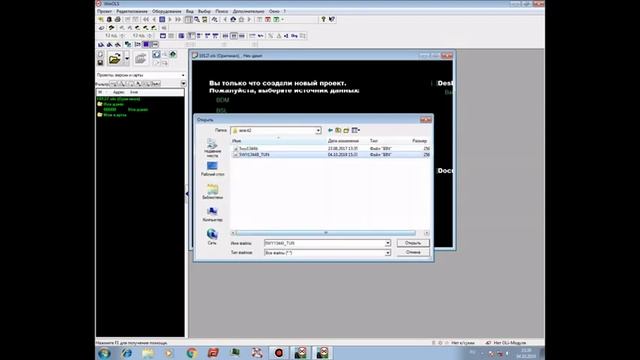Sort files by Размер column header

point(420,141)
